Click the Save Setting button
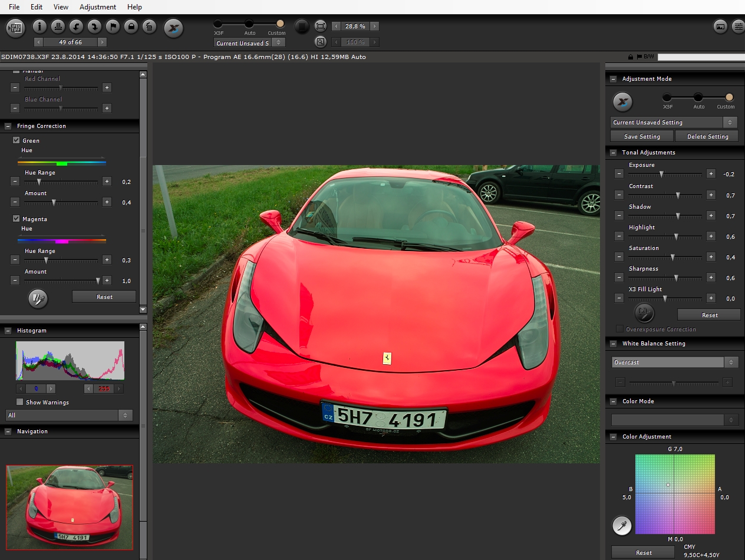Viewport: 745px width, 560px height. [642, 136]
